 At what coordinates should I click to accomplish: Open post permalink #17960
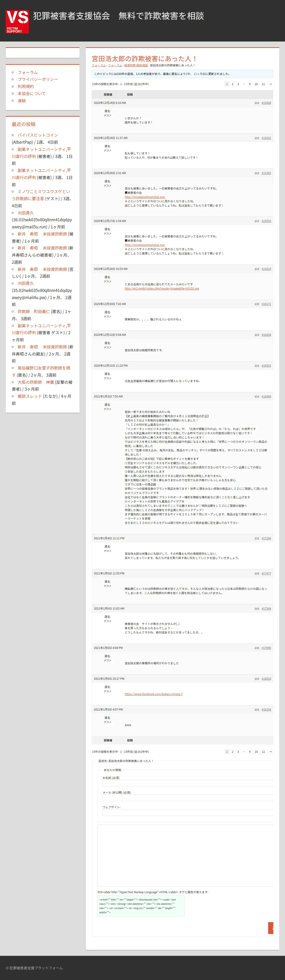(266, 648)
